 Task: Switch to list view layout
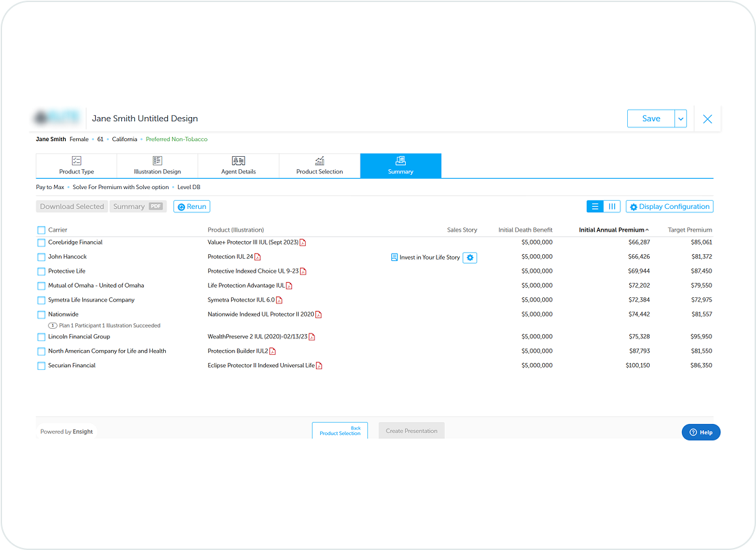point(595,207)
